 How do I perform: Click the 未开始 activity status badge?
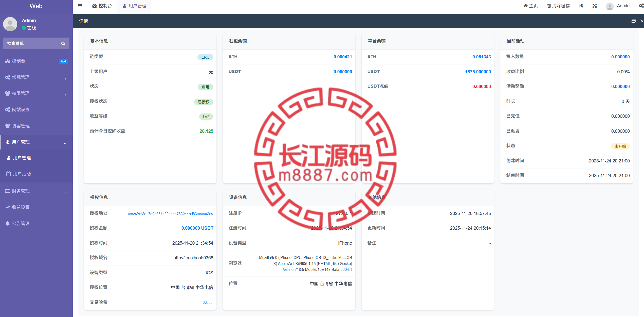[620, 146]
